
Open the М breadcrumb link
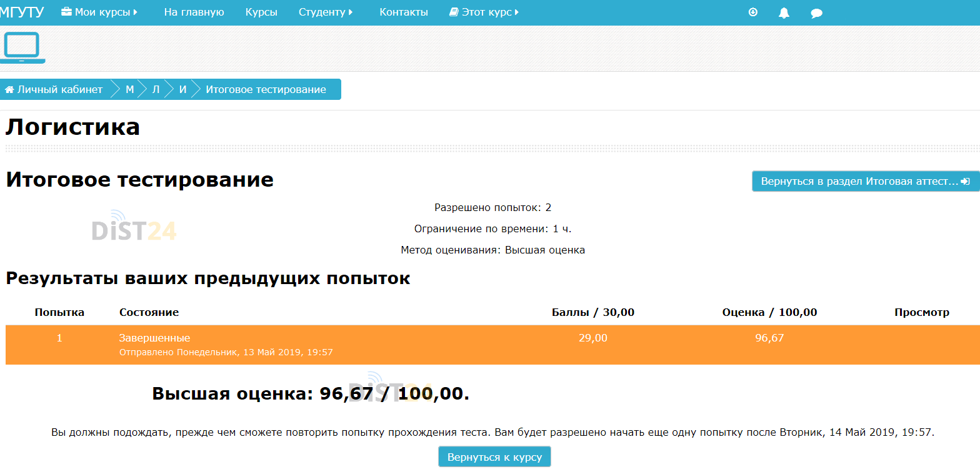pos(129,89)
